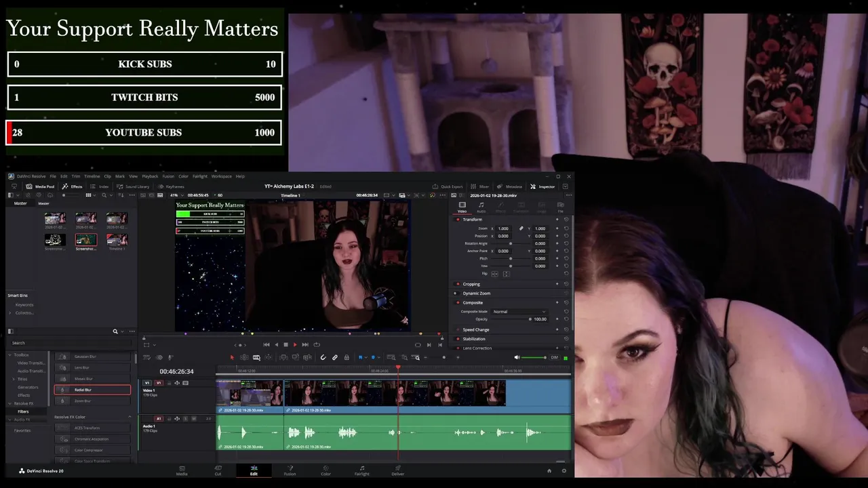Switch to the Fusion page
This screenshot has width=868, height=488.
290,470
